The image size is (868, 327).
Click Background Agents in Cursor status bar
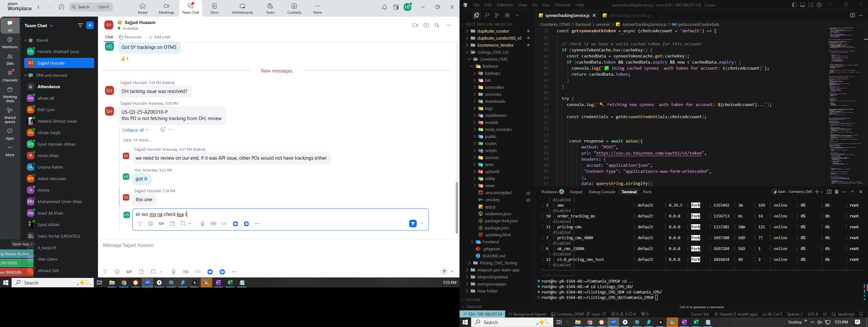click(527, 314)
